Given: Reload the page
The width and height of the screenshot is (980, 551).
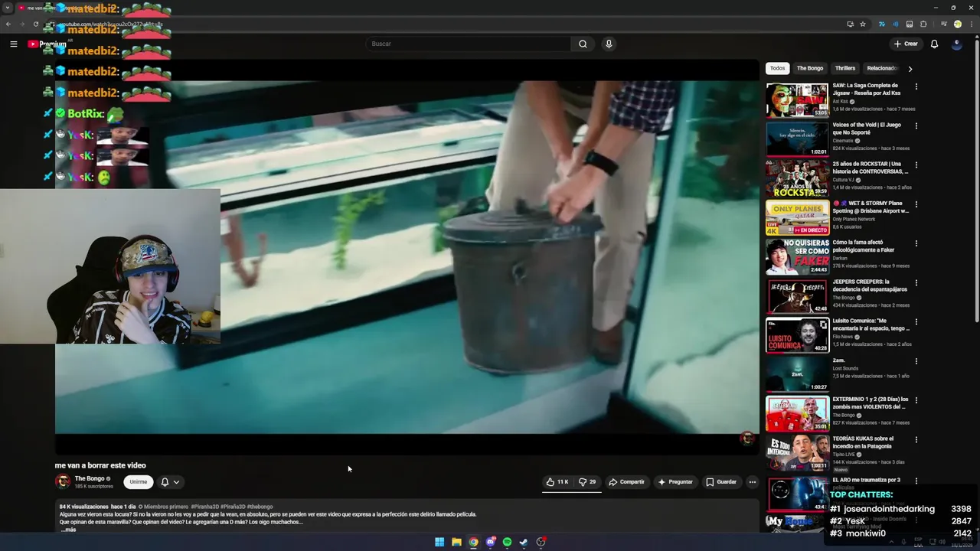Looking at the screenshot, I should (35, 24).
